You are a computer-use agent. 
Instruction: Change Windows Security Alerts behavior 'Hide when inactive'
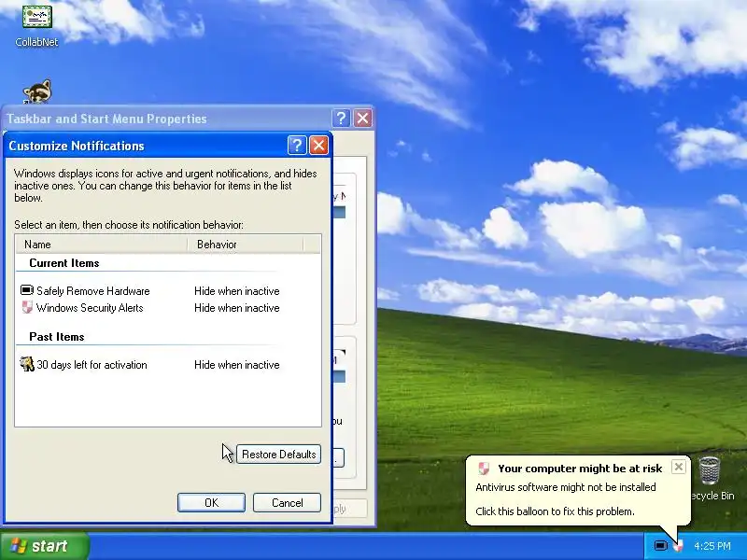(237, 308)
